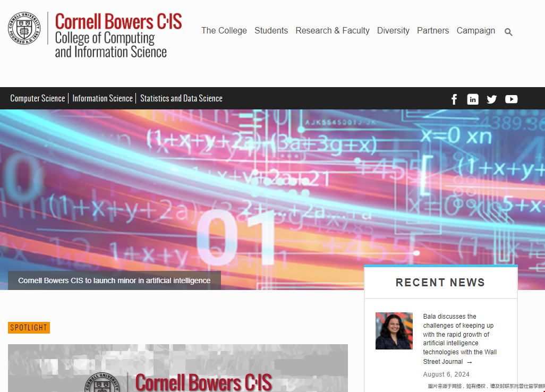The image size is (545, 392).
Task: Expand the Research & Faculty menu
Action: point(333,31)
